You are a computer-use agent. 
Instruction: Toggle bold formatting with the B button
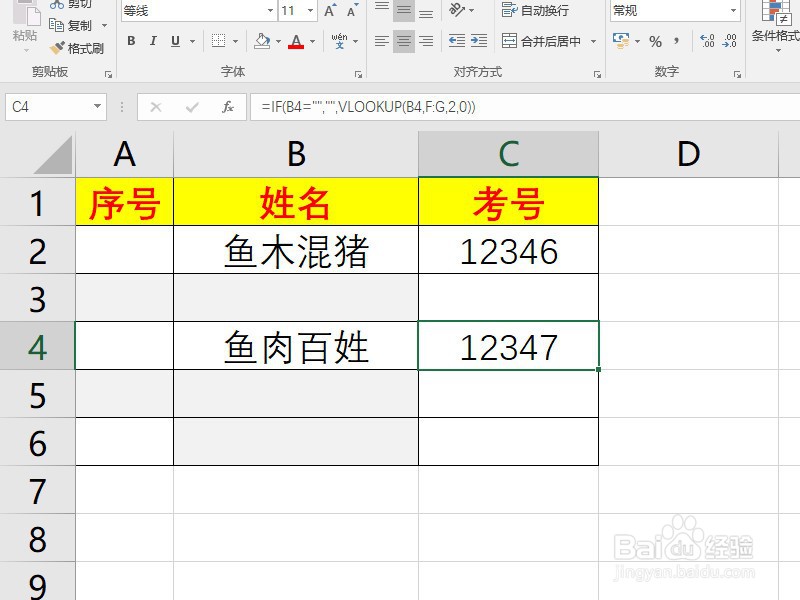click(x=131, y=41)
